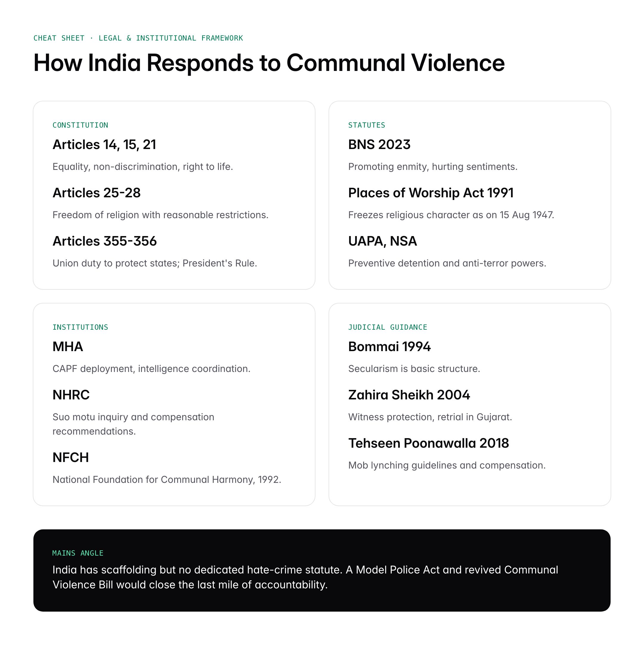Click the "Zahira Sheikh 2004" case heading

[x=409, y=395]
